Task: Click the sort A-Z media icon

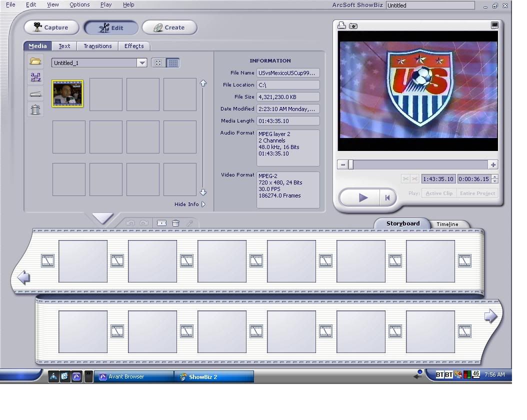Action: tap(35, 77)
